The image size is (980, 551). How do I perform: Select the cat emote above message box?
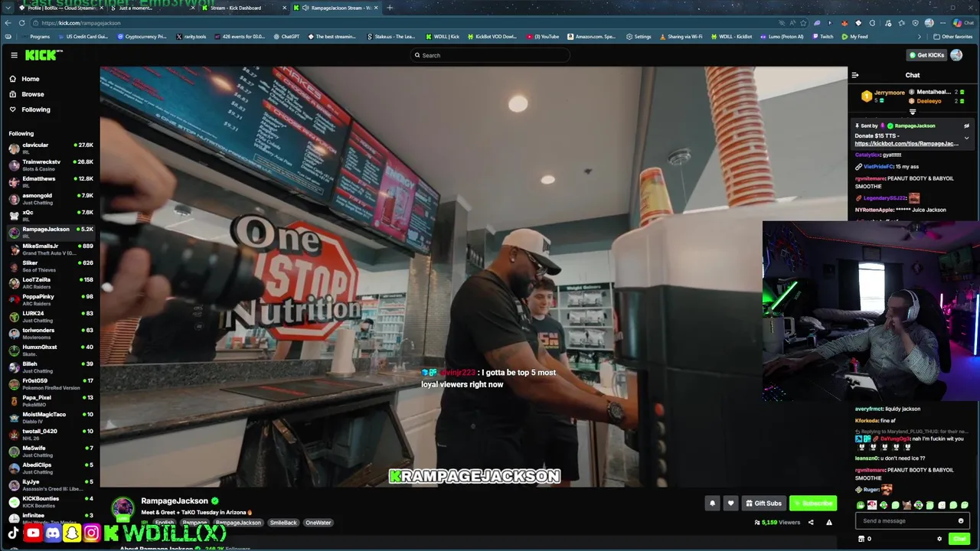pyautogui.click(x=906, y=505)
